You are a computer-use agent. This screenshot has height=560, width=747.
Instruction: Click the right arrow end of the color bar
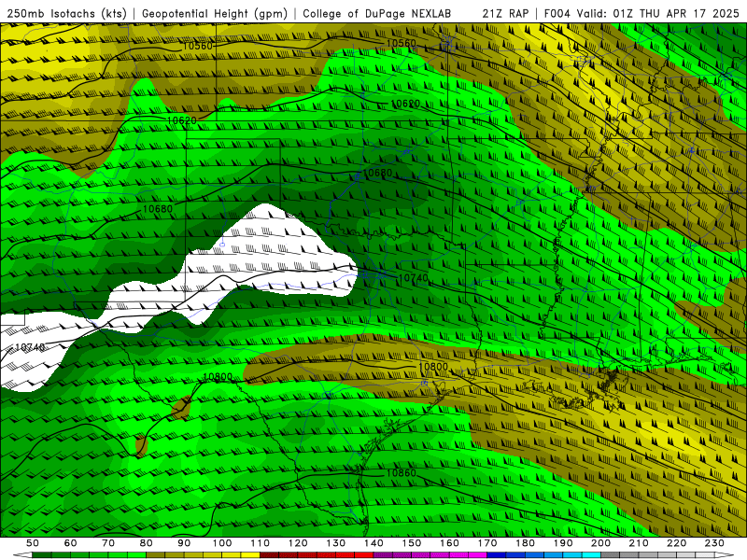[x=725, y=555]
